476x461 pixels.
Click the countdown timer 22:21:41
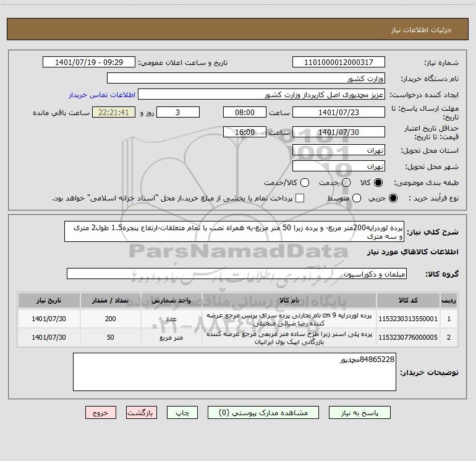(x=114, y=112)
